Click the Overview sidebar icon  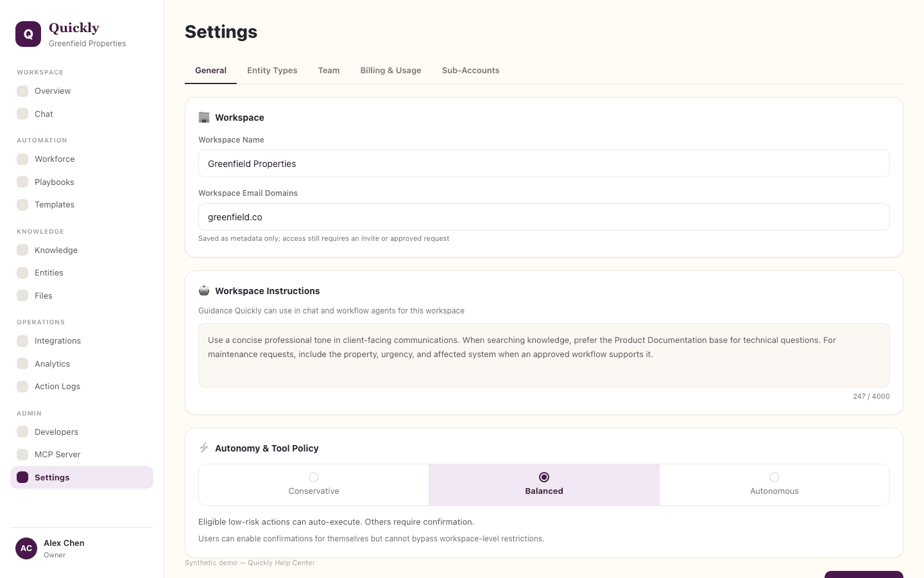click(x=22, y=91)
